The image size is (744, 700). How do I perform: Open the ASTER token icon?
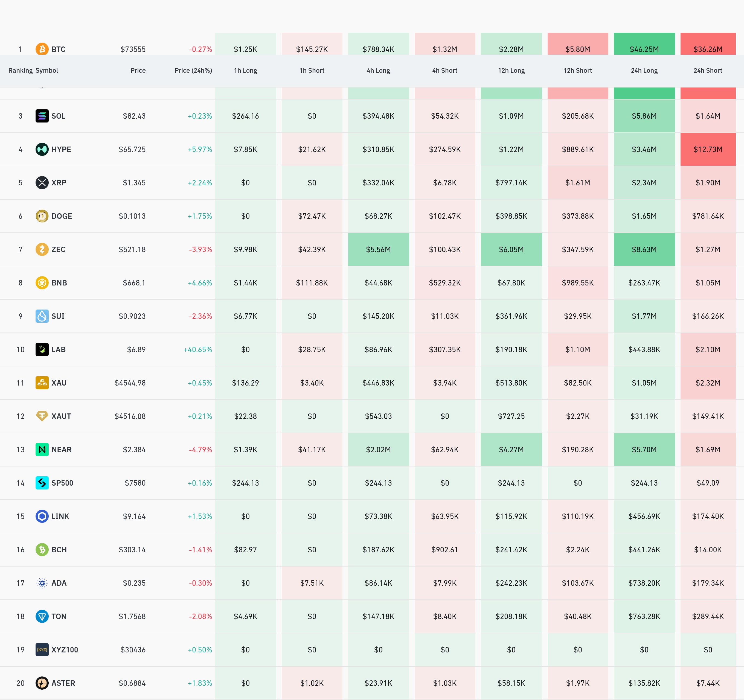(x=42, y=683)
